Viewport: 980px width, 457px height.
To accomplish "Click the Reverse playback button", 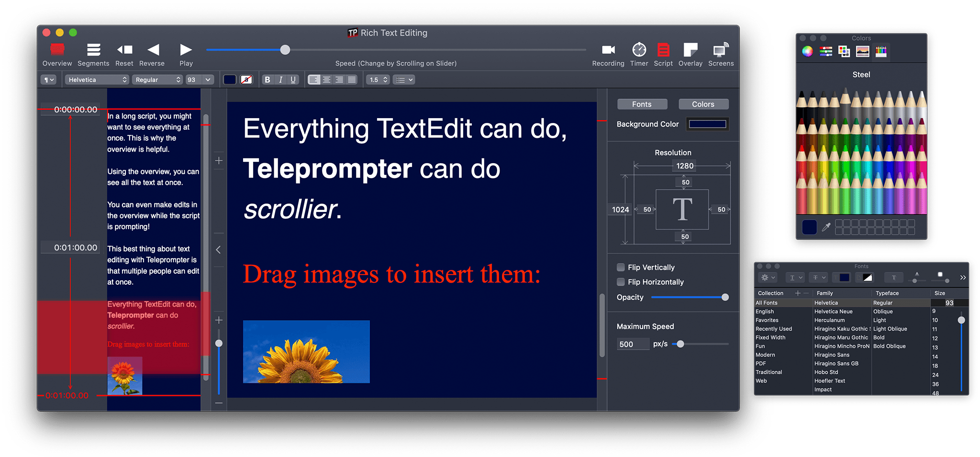I will tap(152, 55).
